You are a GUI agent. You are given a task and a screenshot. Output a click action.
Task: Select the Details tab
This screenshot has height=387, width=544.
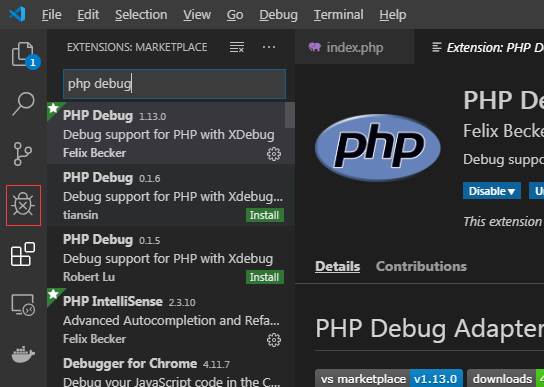click(x=338, y=267)
